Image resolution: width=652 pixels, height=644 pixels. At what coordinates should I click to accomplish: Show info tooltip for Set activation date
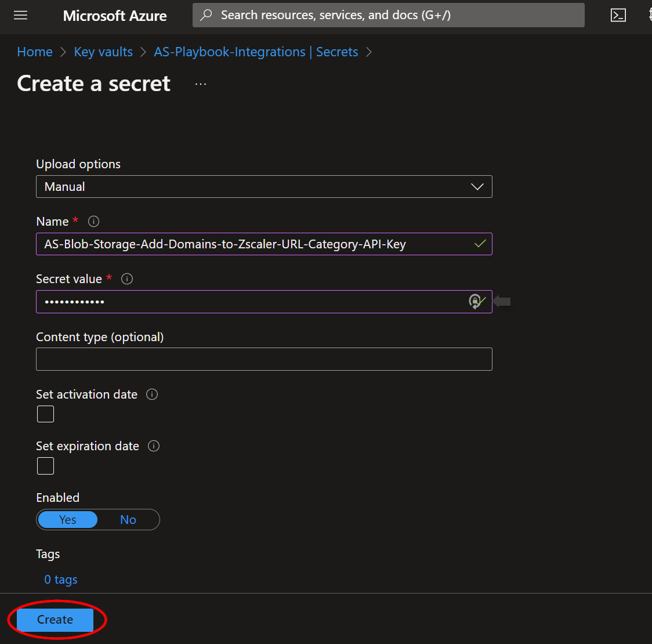pyautogui.click(x=152, y=395)
